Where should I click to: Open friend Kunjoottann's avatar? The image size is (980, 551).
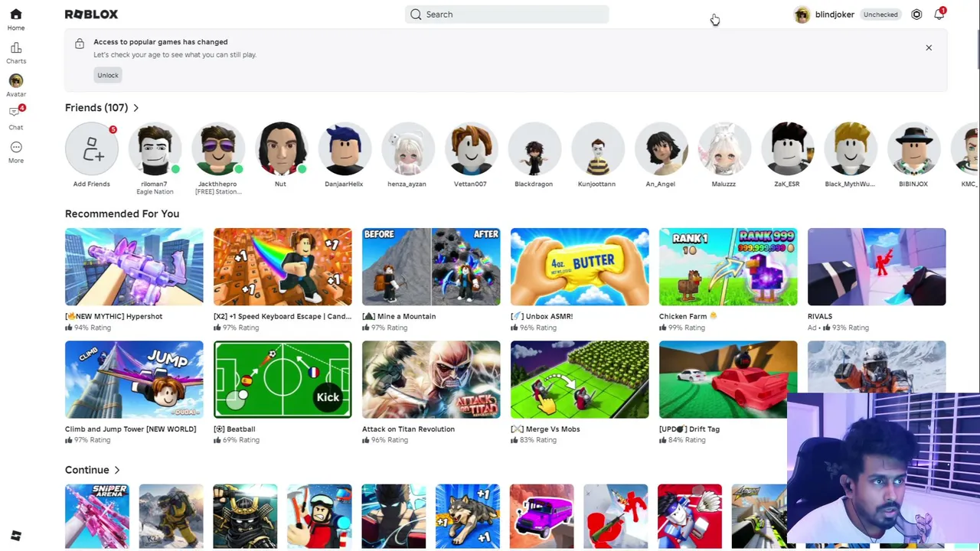click(x=597, y=148)
